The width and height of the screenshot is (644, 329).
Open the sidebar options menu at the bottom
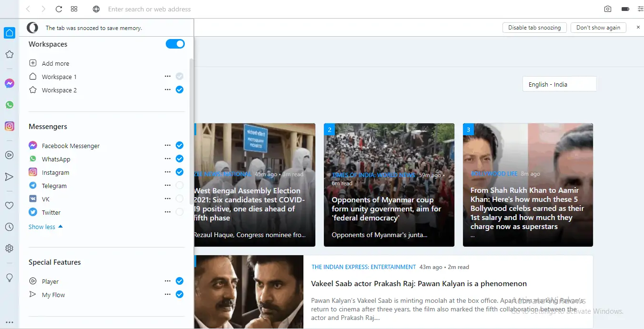pyautogui.click(x=10, y=322)
